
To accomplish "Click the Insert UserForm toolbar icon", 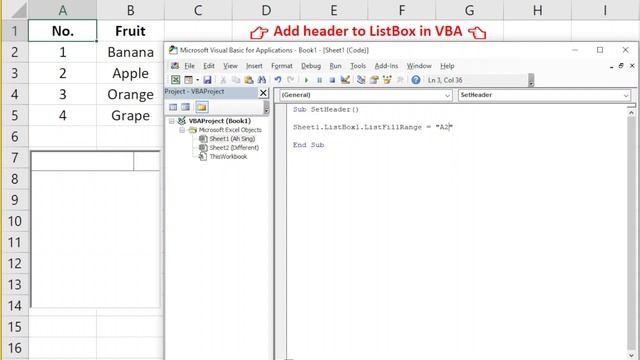I will coord(188,80).
